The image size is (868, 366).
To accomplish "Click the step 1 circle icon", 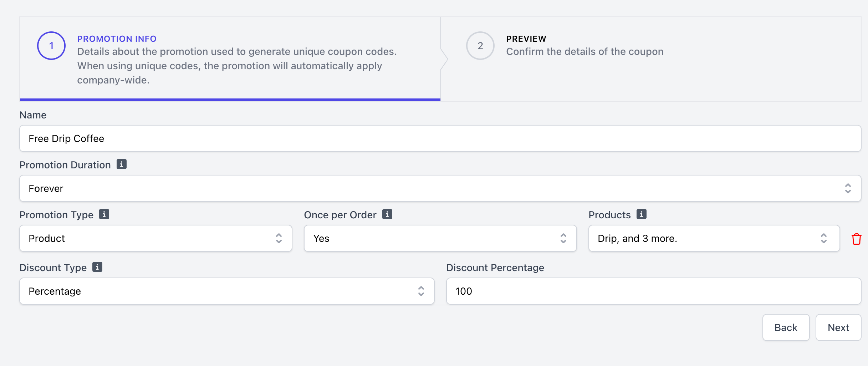I will pyautogui.click(x=51, y=46).
